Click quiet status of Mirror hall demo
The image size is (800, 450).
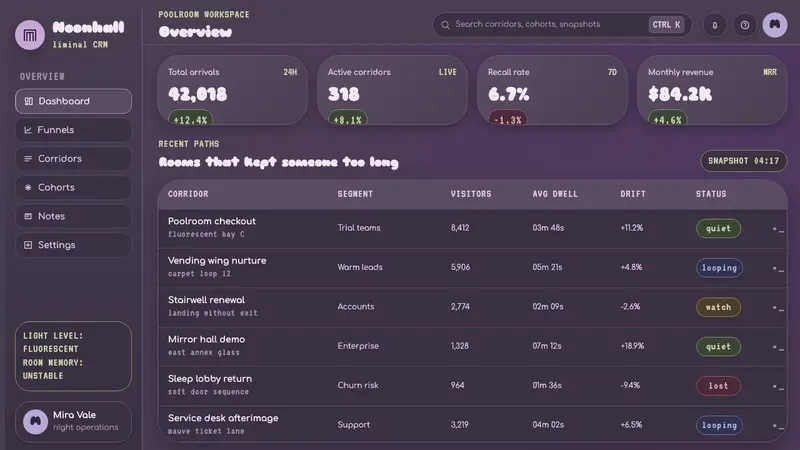click(x=718, y=346)
